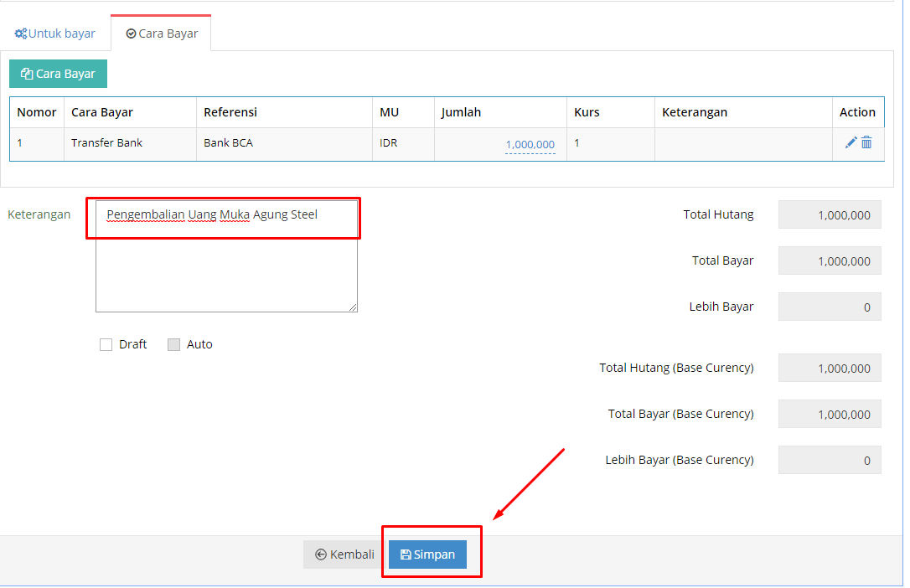
Task: Click the Lebih Bayar value field
Action: [830, 307]
